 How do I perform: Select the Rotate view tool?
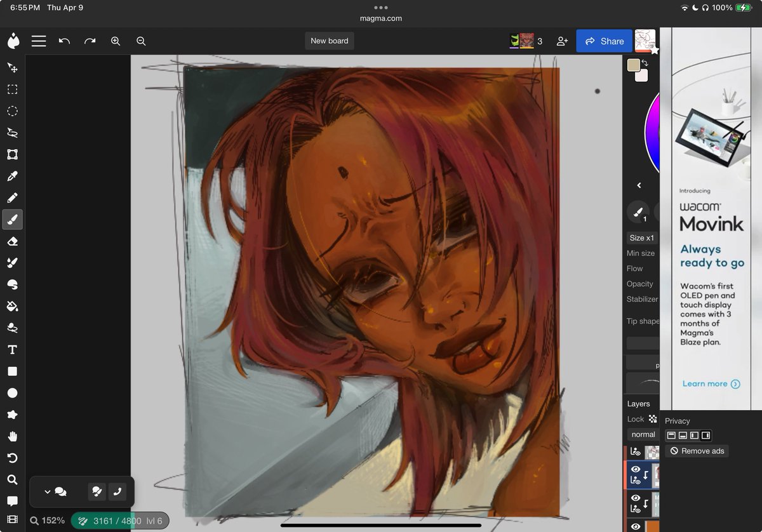(x=12, y=458)
